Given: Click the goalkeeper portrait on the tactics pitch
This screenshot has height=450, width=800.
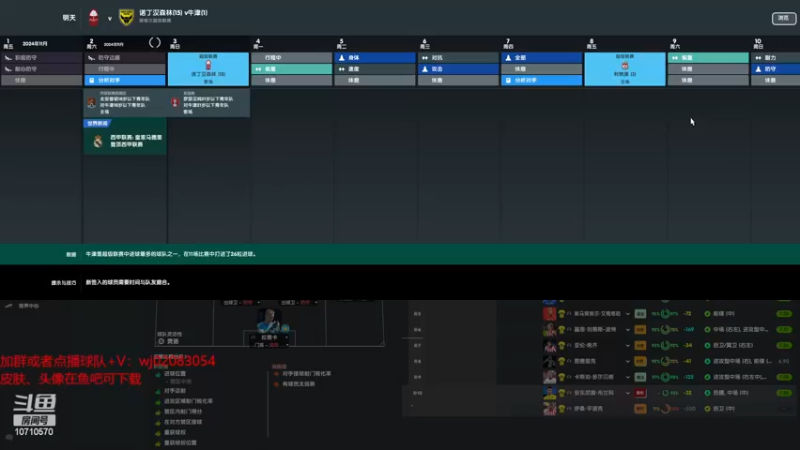Looking at the screenshot, I should click(269, 320).
